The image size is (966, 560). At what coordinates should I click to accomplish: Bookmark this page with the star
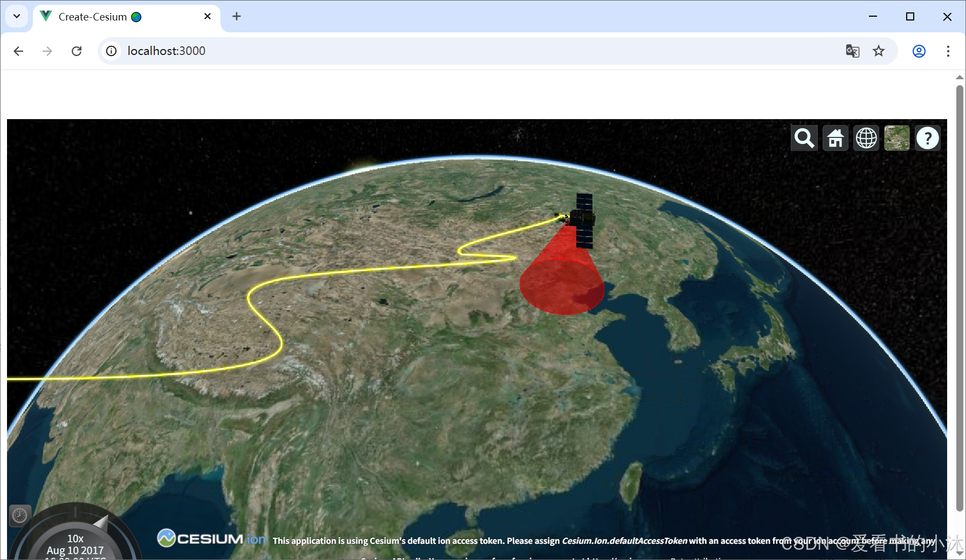pyautogui.click(x=879, y=51)
